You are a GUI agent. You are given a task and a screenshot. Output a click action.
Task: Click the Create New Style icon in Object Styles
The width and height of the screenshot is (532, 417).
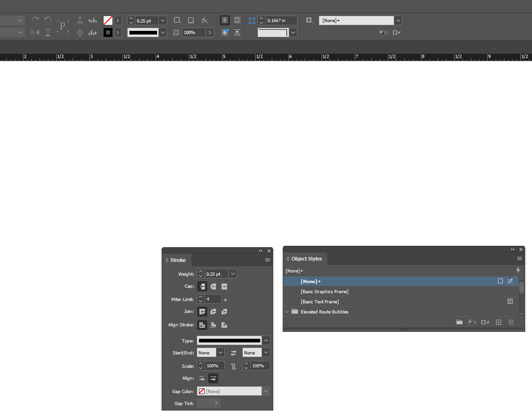(x=498, y=322)
